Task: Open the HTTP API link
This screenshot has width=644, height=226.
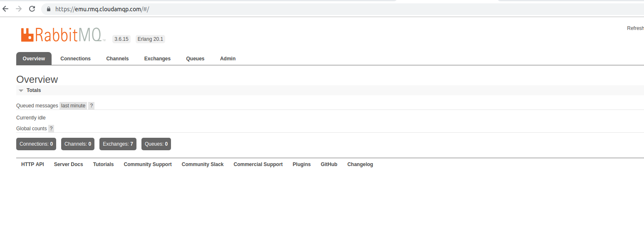Action: tap(32, 164)
